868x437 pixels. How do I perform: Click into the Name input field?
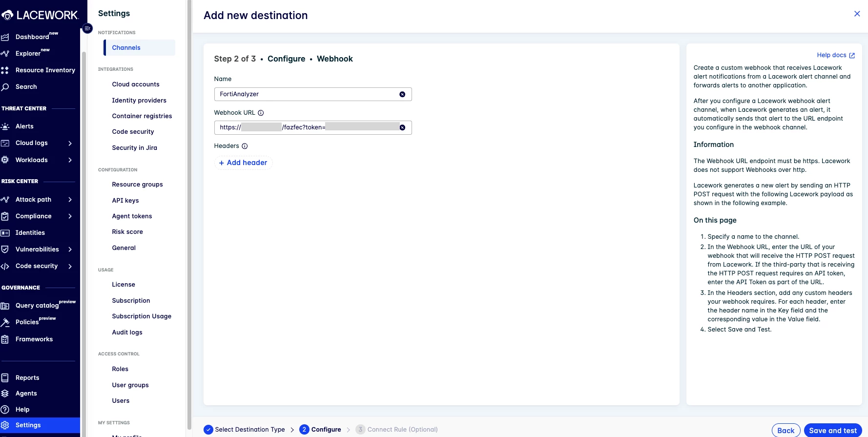(313, 94)
